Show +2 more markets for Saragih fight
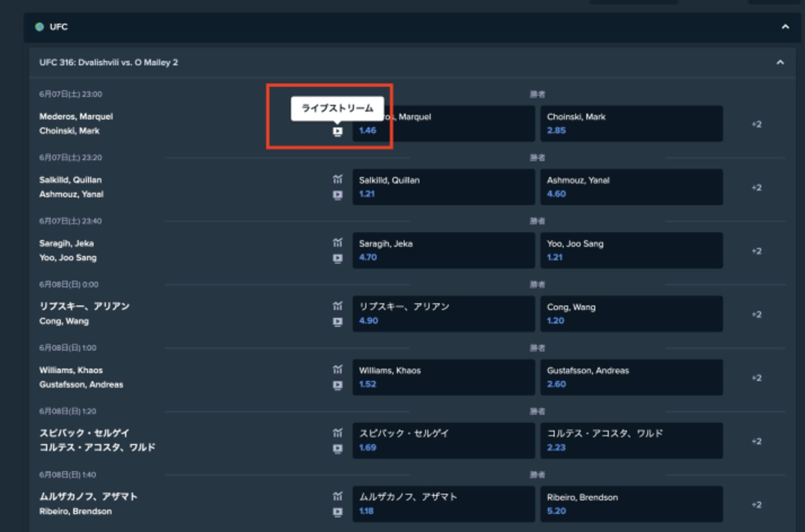 coord(756,251)
